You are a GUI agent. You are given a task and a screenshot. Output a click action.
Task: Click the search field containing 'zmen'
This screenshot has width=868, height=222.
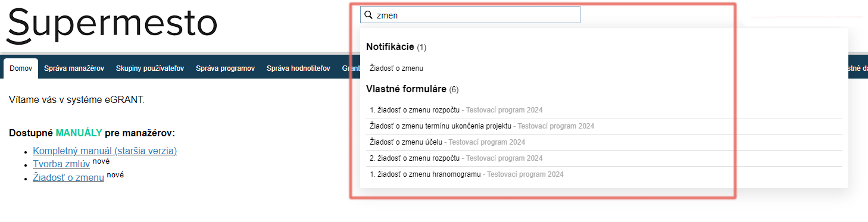(x=470, y=15)
